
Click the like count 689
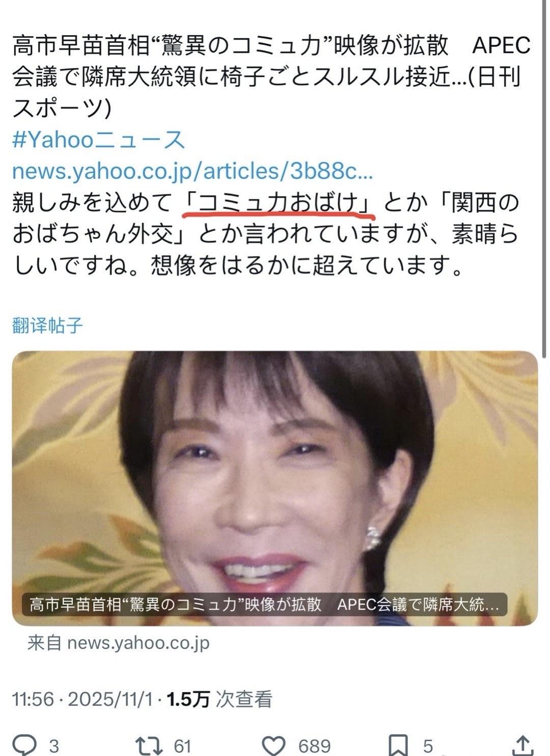pos(314,747)
